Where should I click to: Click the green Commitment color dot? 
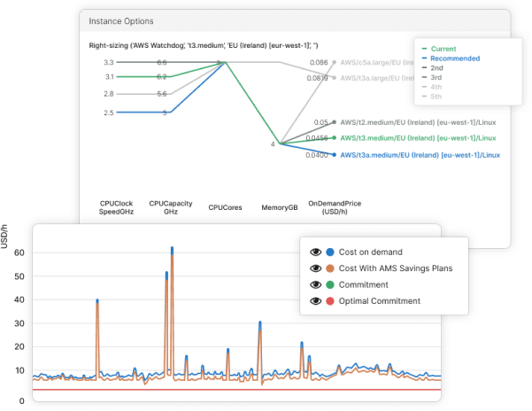pyautogui.click(x=329, y=284)
